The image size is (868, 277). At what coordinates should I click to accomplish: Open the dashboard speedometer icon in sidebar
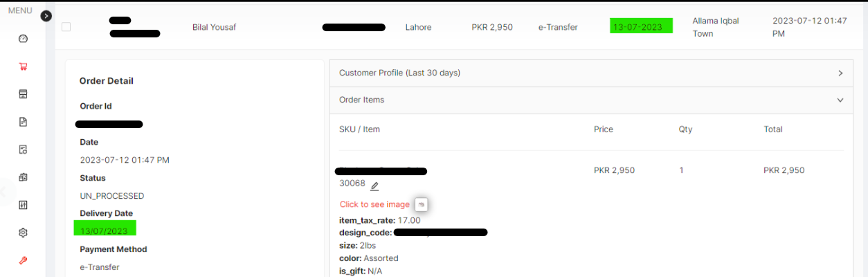[23, 39]
